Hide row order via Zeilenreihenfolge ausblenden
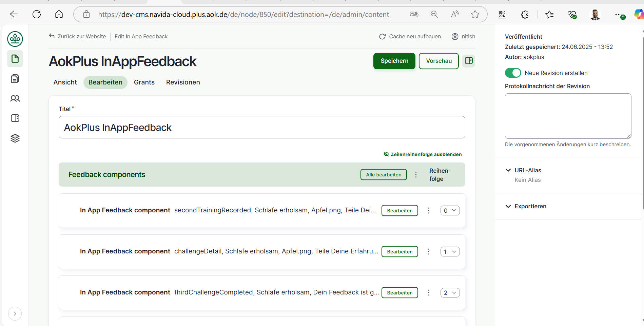Image resolution: width=644 pixels, height=326 pixels. tap(423, 154)
